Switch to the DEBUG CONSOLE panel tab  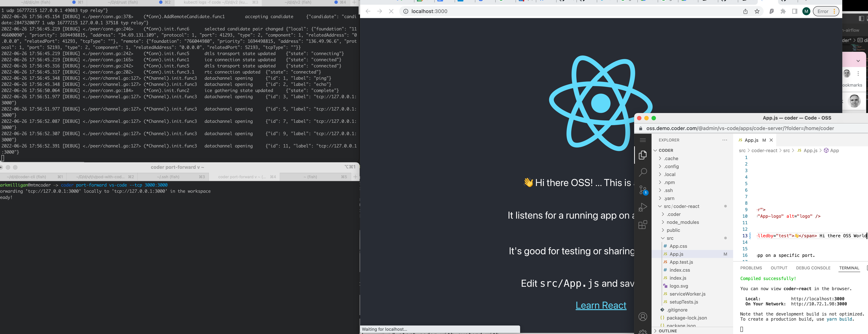813,268
